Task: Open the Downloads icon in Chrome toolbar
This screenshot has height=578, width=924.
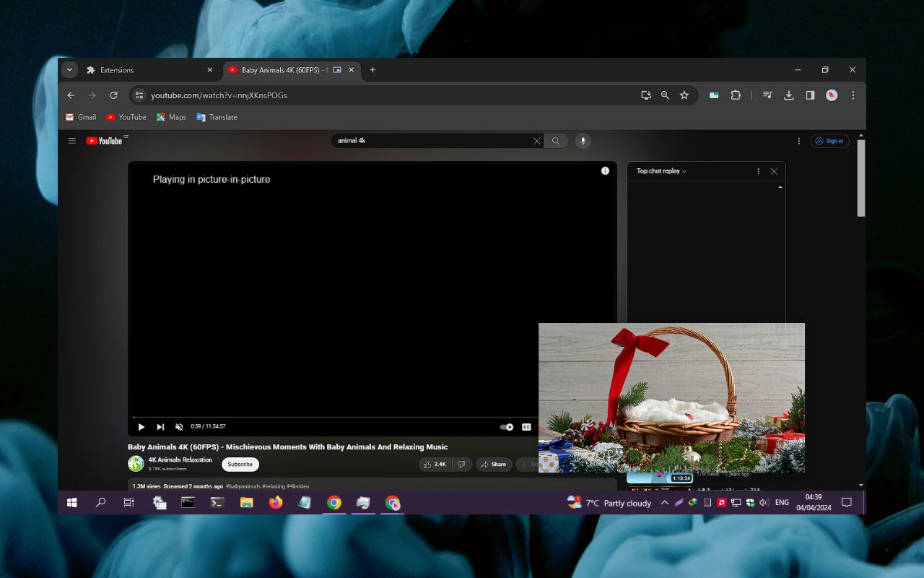Action: 789,95
